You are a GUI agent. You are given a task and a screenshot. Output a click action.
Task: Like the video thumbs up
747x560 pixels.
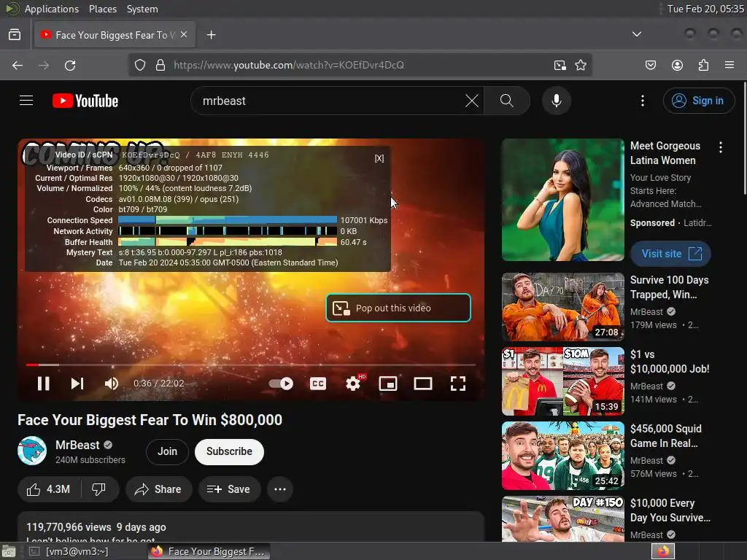49,489
